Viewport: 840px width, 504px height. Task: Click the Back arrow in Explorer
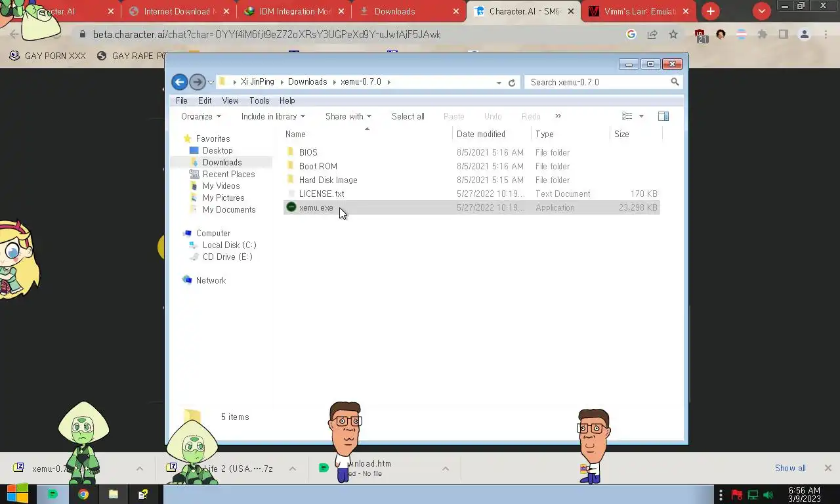coord(179,82)
